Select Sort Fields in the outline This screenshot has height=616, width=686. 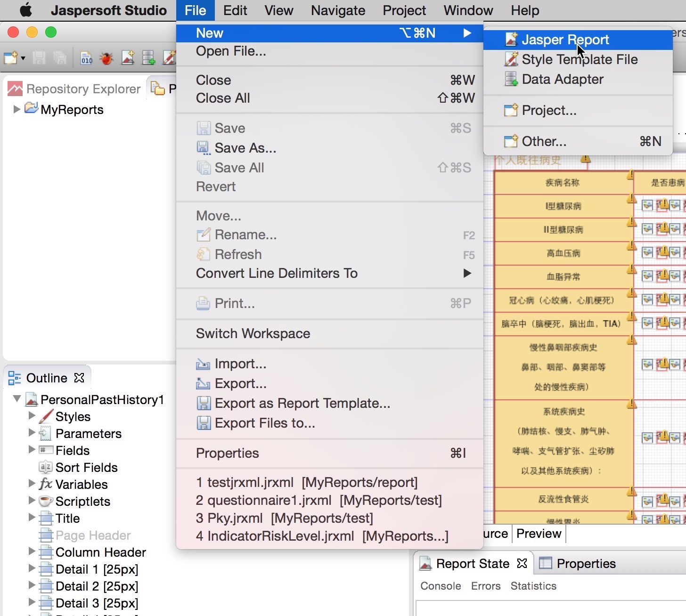[x=87, y=467]
